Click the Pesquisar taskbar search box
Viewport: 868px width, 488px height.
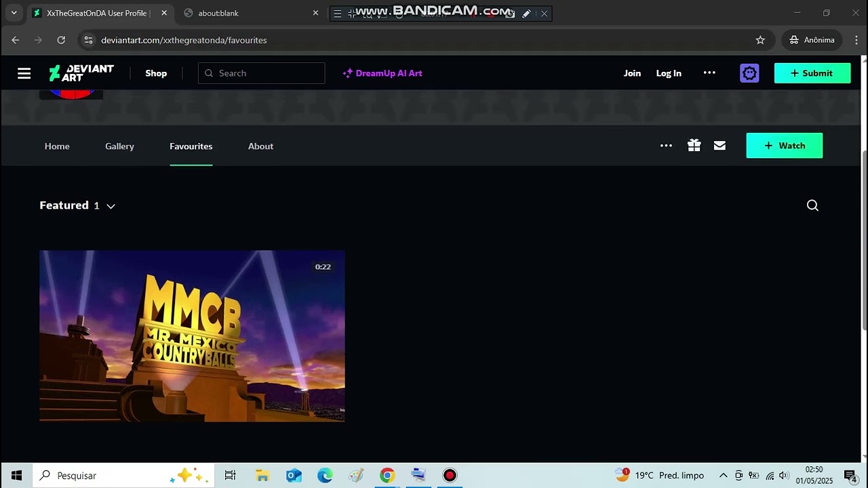click(x=123, y=475)
